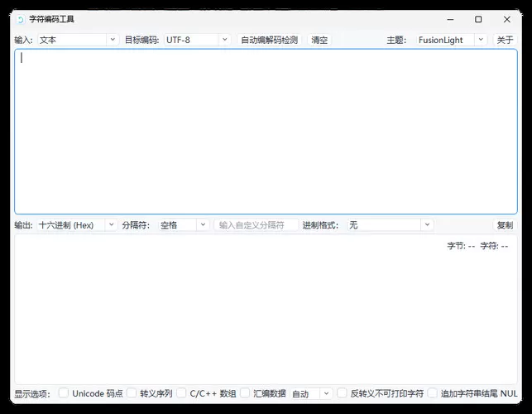This screenshot has width=532, height=414.
Task: Open the 自动 dropdown beside 汇编数据
Action: pyautogui.click(x=311, y=393)
